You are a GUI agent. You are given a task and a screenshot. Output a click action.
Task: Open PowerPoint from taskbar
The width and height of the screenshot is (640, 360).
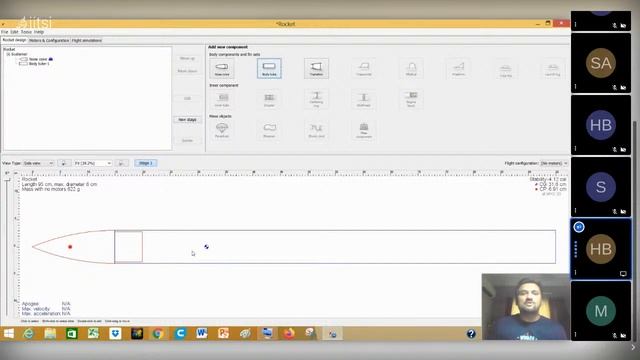(x=223, y=333)
